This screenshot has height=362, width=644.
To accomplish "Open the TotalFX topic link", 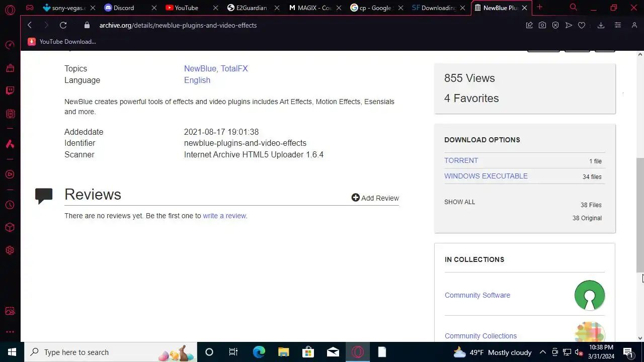I will (x=234, y=68).
